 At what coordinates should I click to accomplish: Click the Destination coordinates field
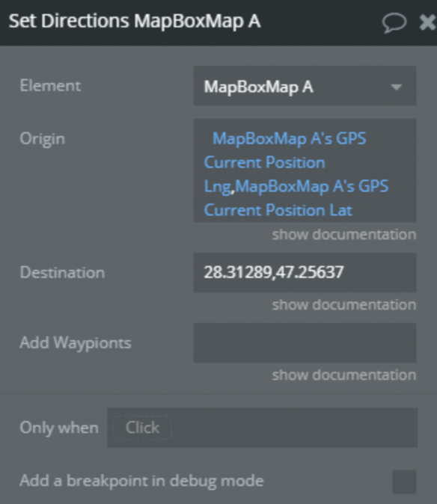coord(305,273)
